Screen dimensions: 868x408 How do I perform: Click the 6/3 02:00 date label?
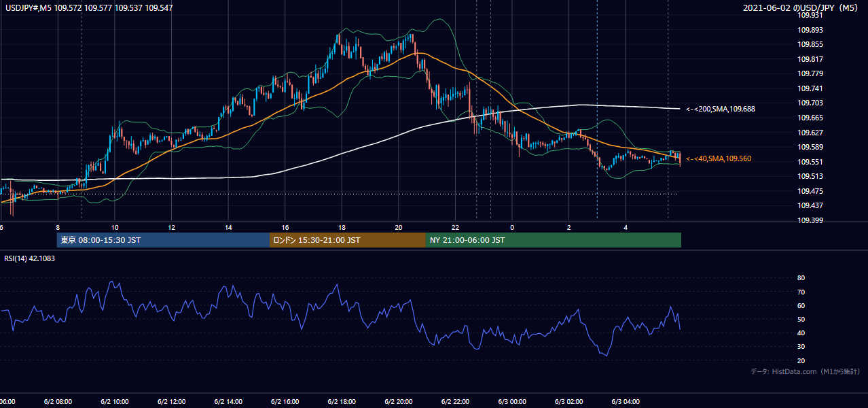tap(569, 401)
